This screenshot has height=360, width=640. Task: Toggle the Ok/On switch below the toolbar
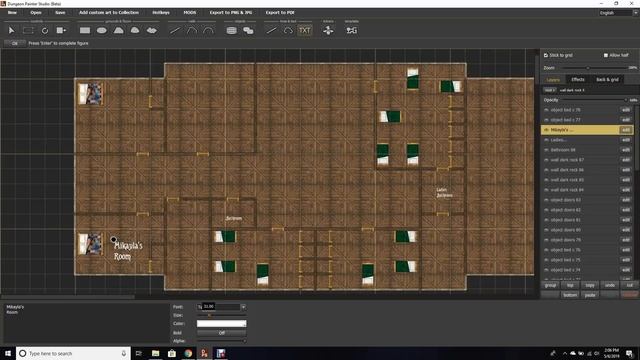pos(15,43)
